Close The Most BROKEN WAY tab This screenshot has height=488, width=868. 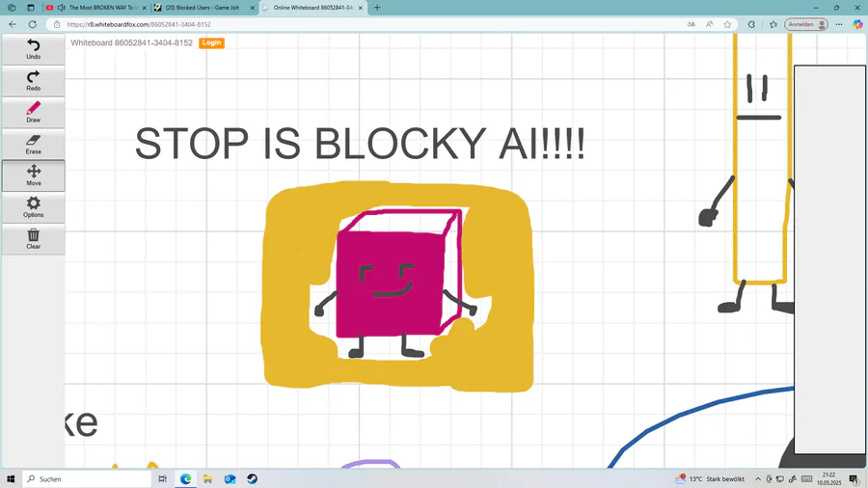[144, 8]
